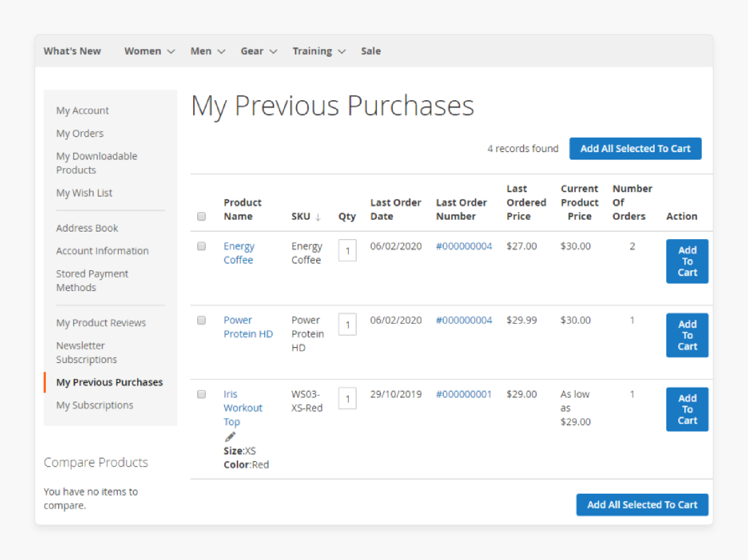
Task: Click the Last Ordered Price column header
Action: [527, 202]
